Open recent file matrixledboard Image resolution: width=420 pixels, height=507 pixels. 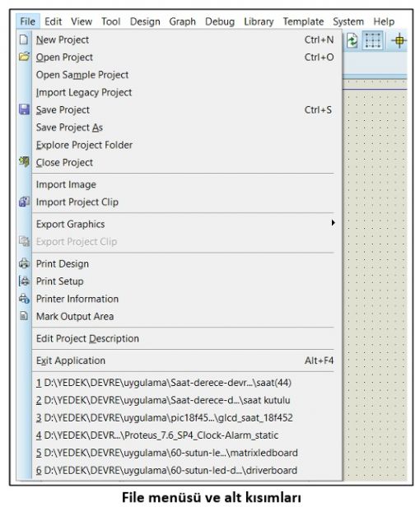pos(167,453)
